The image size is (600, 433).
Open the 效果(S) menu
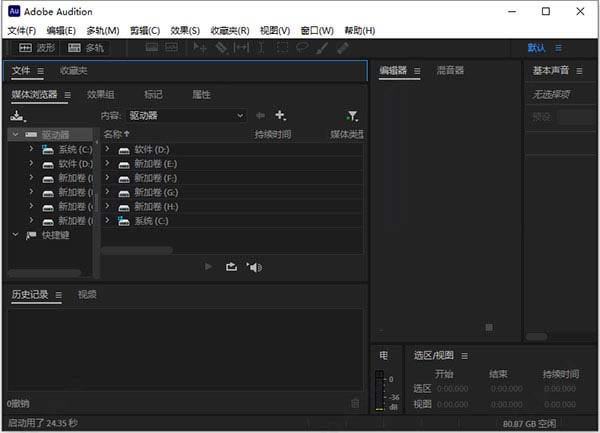(185, 30)
